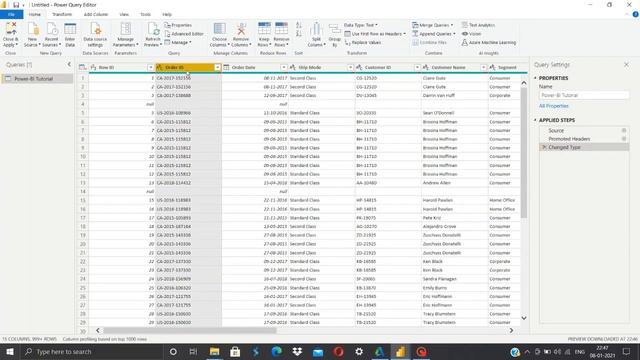This screenshot has height=360, width=640.
Task: Click Replace Values
Action: 363,42
